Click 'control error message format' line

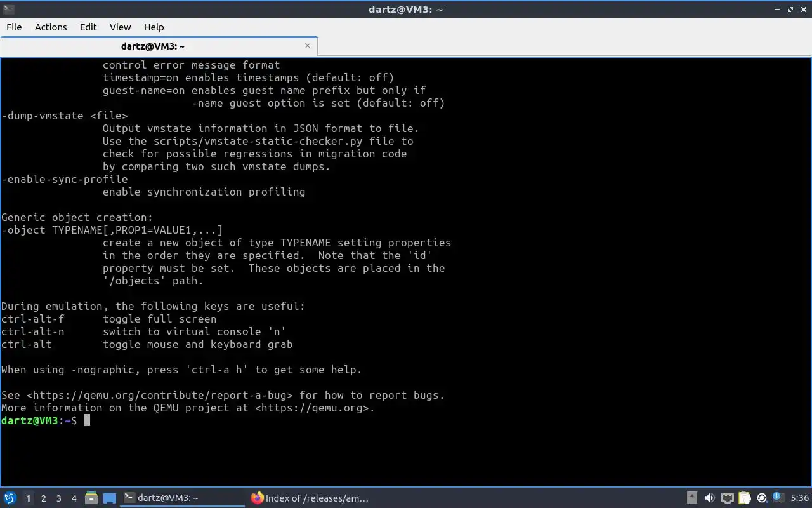click(x=192, y=65)
